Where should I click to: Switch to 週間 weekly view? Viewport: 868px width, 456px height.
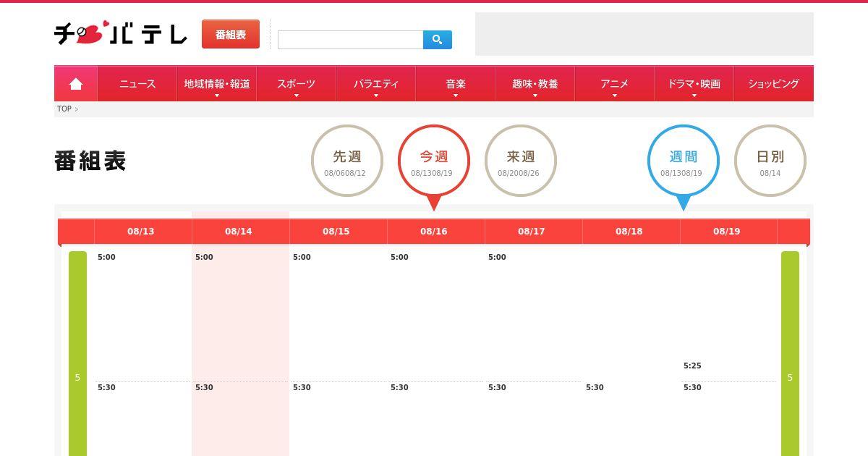pos(684,161)
